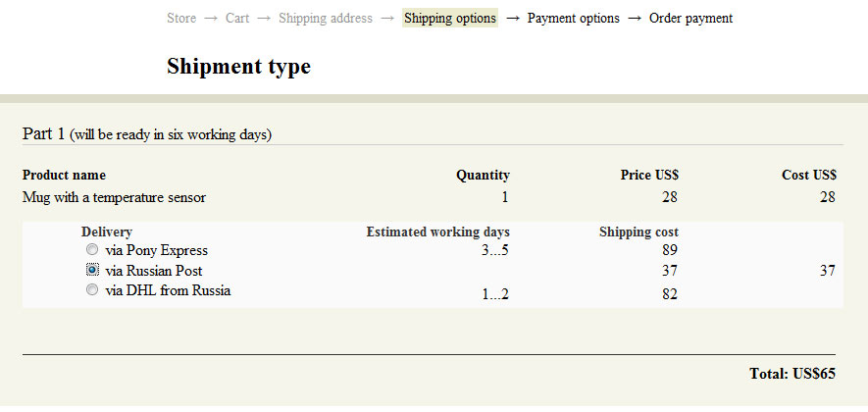The image size is (868, 412).
Task: Proceed to the Payment options step
Action: [574, 18]
